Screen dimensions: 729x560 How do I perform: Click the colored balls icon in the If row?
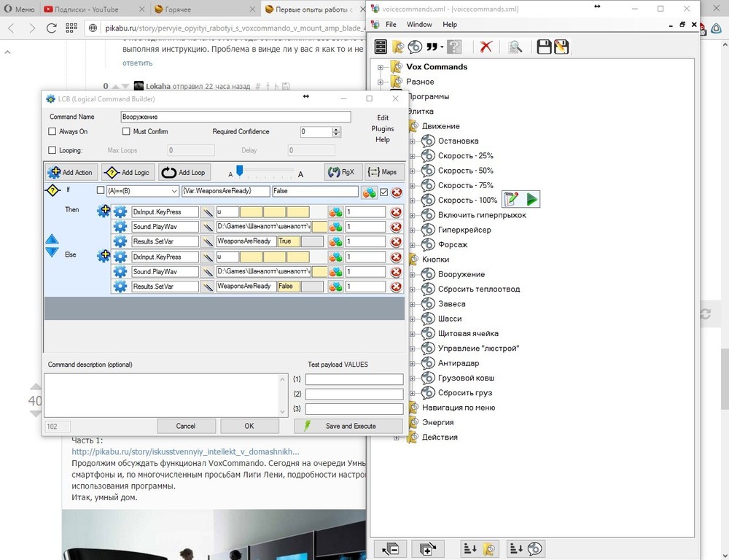369,192
